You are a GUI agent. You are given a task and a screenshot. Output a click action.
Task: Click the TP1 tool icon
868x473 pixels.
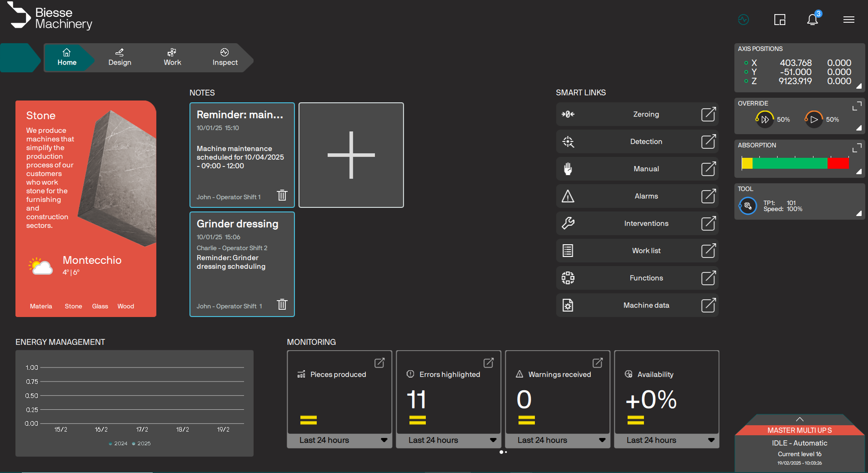(x=748, y=206)
